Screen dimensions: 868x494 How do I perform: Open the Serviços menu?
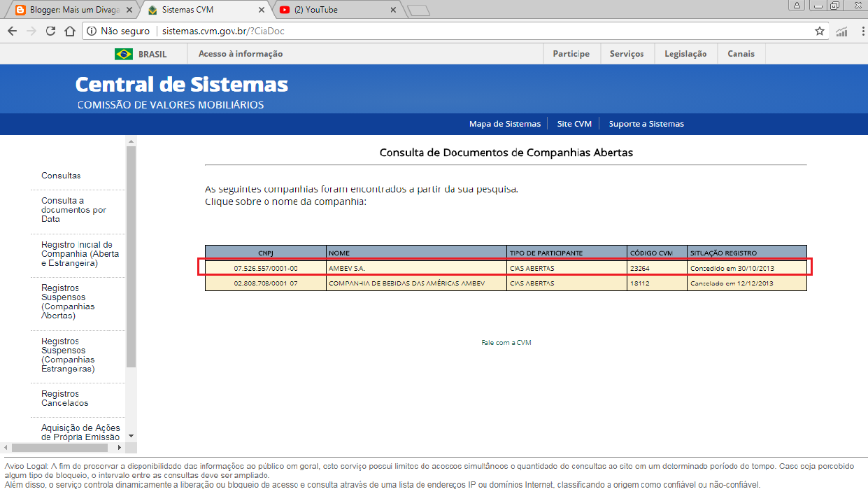(627, 54)
